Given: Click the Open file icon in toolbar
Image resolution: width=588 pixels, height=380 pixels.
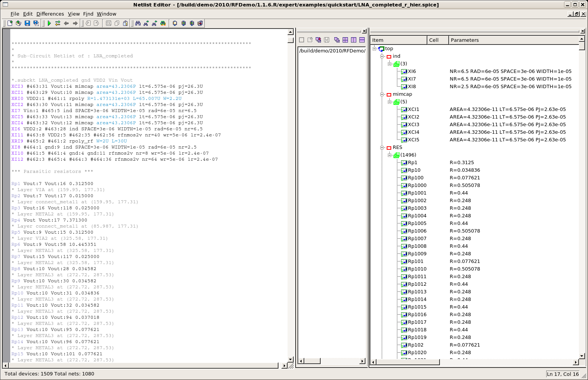Looking at the screenshot, I should (x=18, y=23).
